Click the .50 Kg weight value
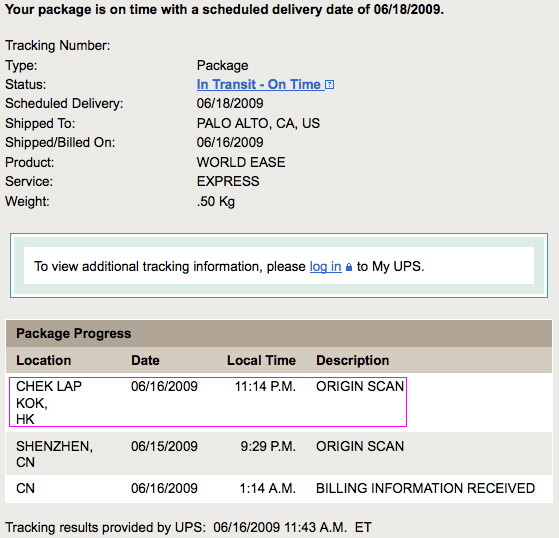This screenshot has height=538, width=559. [x=216, y=201]
